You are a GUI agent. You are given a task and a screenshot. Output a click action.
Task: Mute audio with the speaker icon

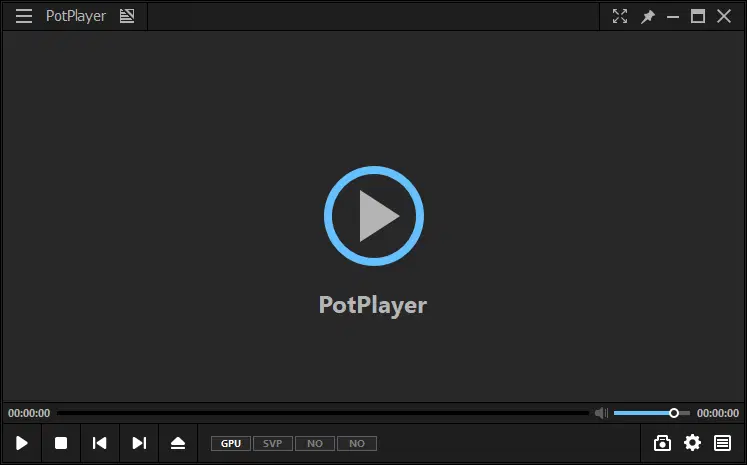tap(601, 413)
